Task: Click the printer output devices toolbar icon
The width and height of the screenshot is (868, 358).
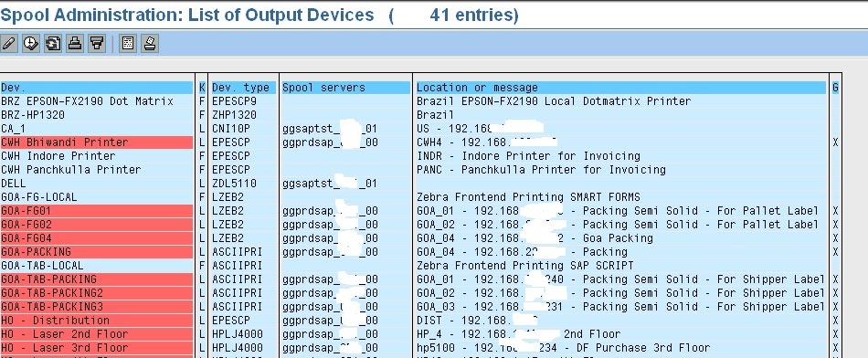Action: point(75,43)
